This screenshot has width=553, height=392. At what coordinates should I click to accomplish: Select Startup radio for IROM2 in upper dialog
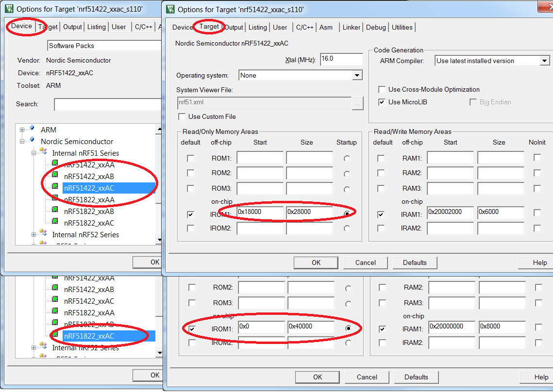click(347, 229)
